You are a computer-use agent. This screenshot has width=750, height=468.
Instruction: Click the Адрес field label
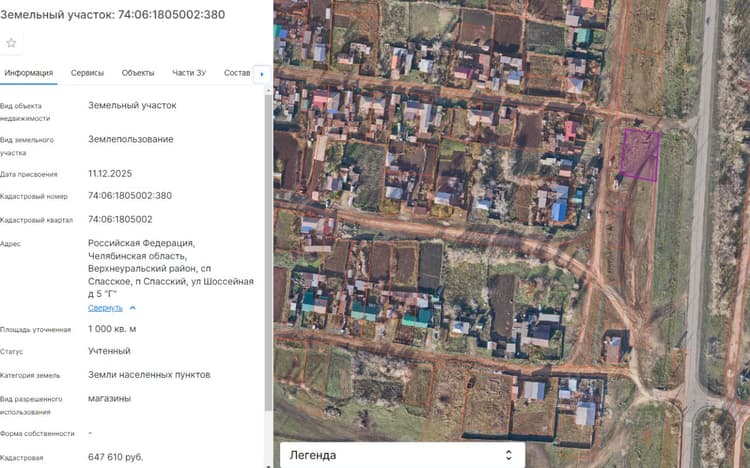(x=11, y=244)
